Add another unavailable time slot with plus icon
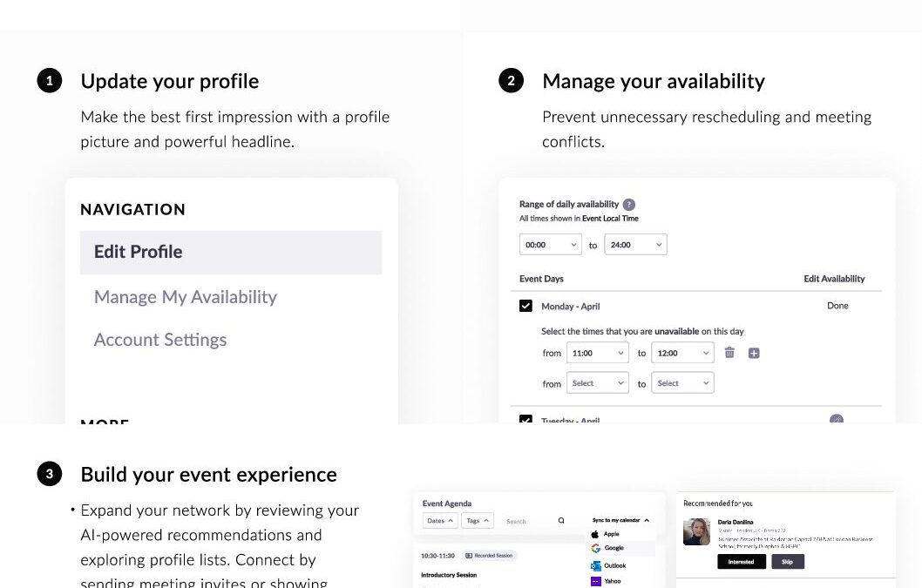This screenshot has width=922, height=588. (x=755, y=353)
